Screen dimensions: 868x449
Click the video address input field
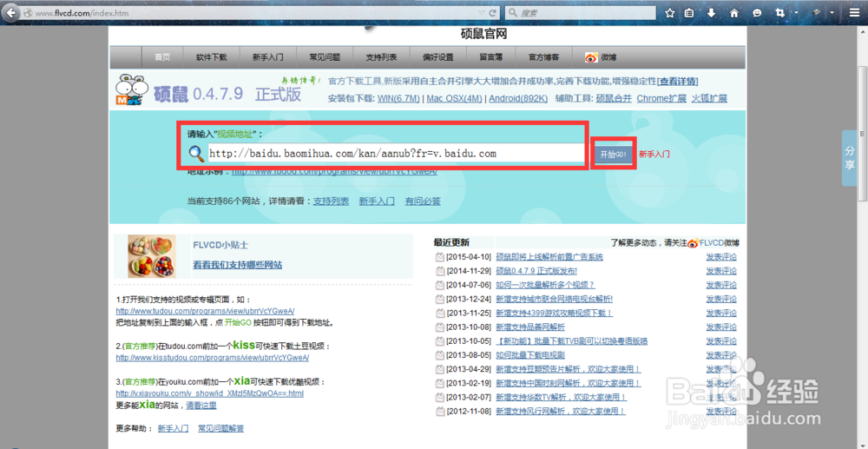tap(397, 154)
